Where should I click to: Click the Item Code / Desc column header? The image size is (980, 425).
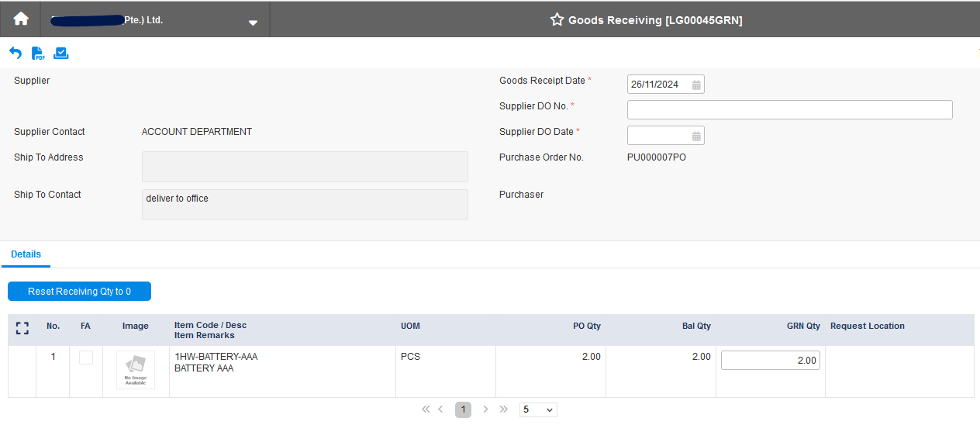(210, 326)
